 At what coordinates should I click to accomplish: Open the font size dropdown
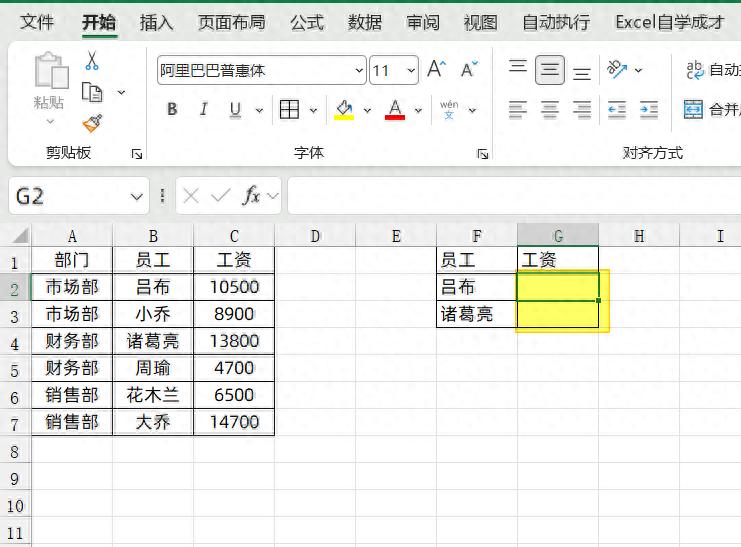tap(411, 70)
